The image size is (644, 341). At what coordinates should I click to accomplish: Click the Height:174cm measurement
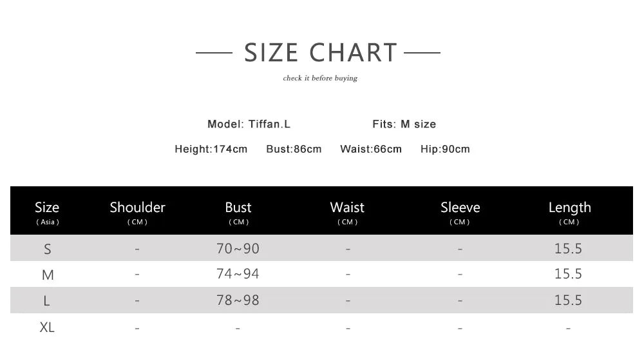tap(211, 149)
